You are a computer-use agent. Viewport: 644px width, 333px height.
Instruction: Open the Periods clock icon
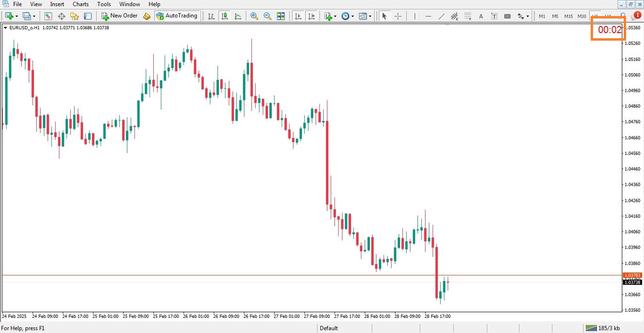[x=345, y=16]
